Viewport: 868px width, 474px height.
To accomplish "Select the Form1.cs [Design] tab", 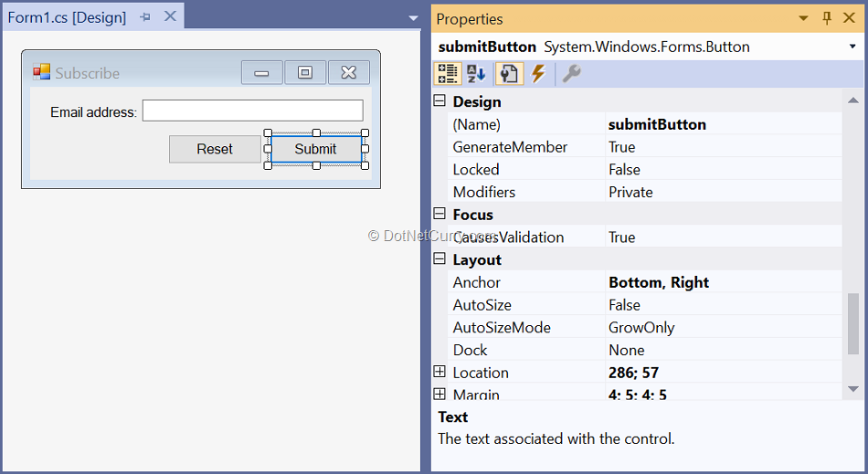I will [x=67, y=17].
